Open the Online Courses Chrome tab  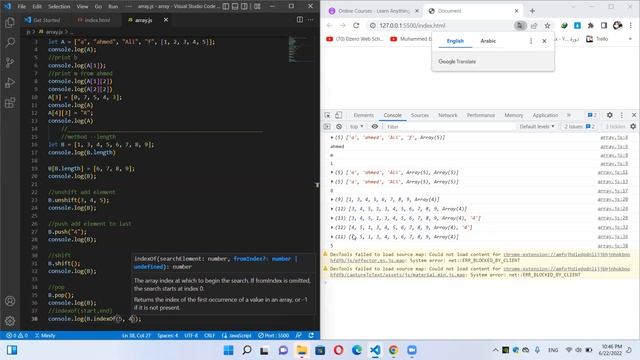pyautogui.click(x=373, y=11)
